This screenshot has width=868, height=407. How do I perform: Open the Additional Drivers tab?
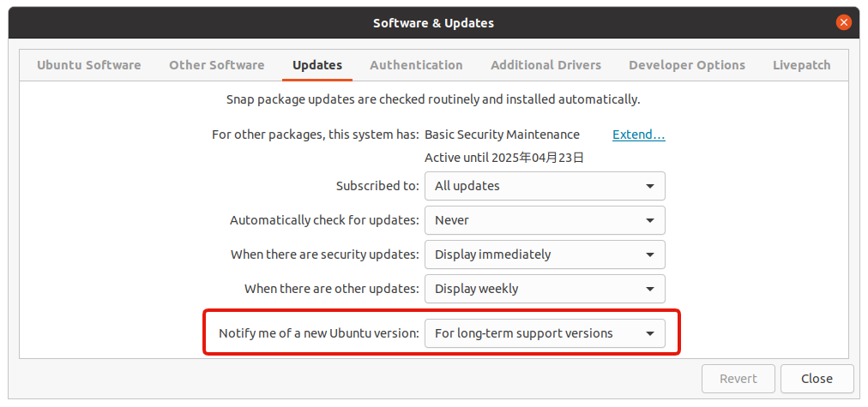click(x=546, y=65)
